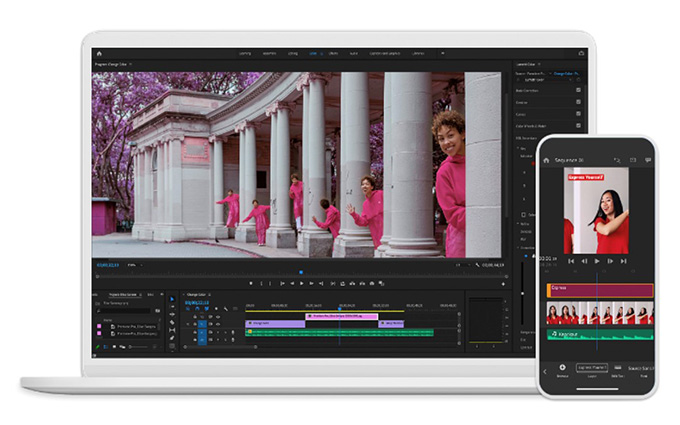Open the Program Monitor zoom level dropdown

click(134, 264)
